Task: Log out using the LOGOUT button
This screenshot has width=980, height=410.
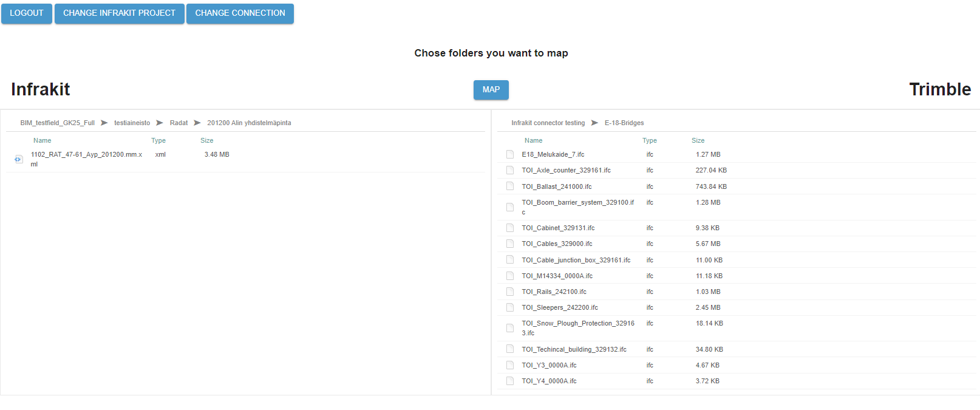Action: point(27,13)
